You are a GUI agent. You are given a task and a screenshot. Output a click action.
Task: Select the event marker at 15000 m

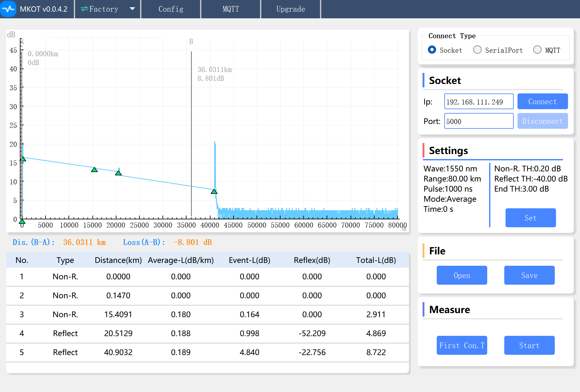(x=94, y=170)
